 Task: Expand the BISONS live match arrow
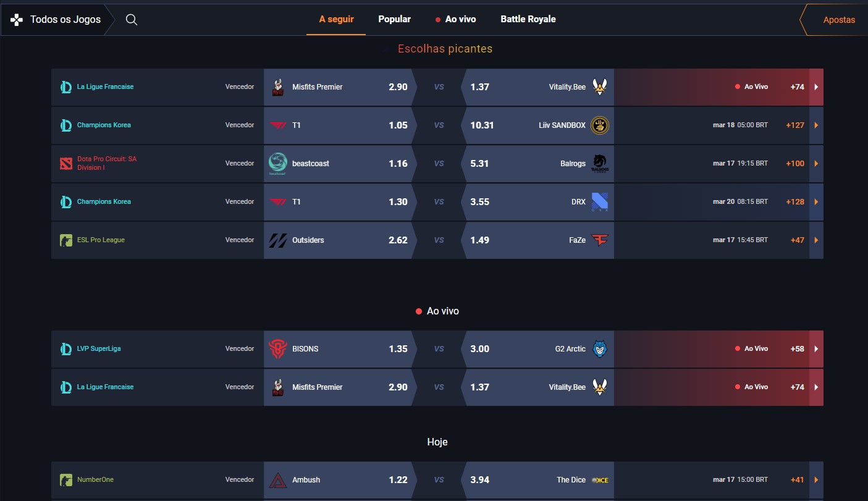click(815, 348)
